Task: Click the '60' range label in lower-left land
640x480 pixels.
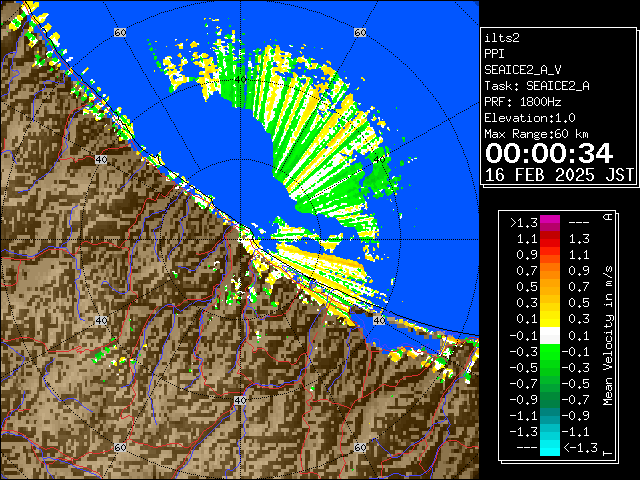Action: [120, 448]
